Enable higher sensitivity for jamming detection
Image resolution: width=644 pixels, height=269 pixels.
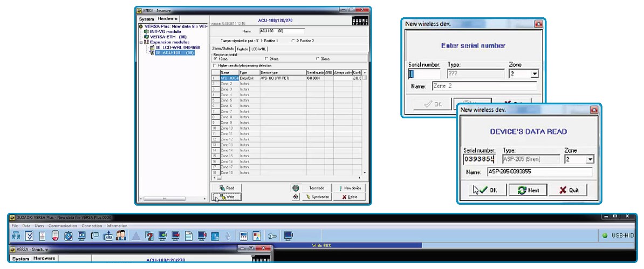pos(216,65)
